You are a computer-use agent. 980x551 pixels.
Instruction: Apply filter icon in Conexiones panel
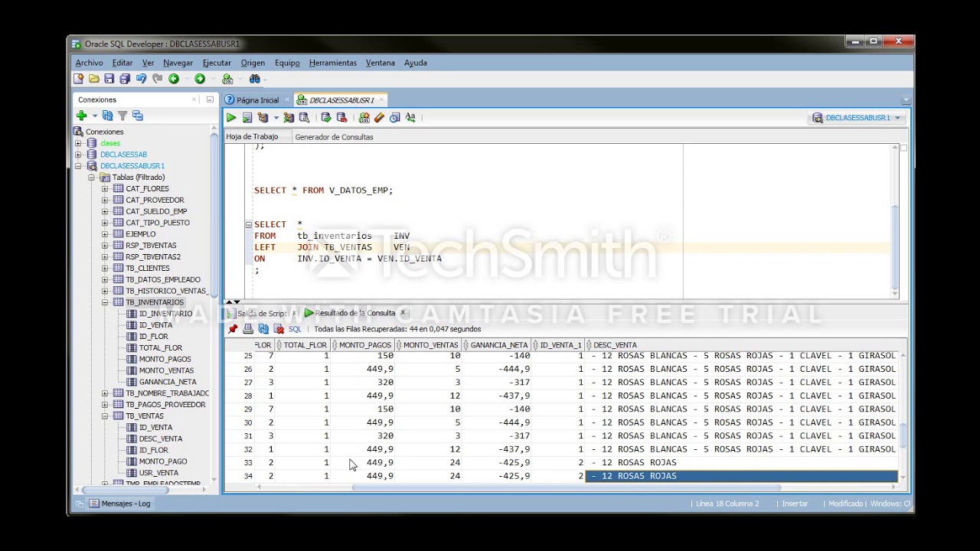pyautogui.click(x=122, y=116)
